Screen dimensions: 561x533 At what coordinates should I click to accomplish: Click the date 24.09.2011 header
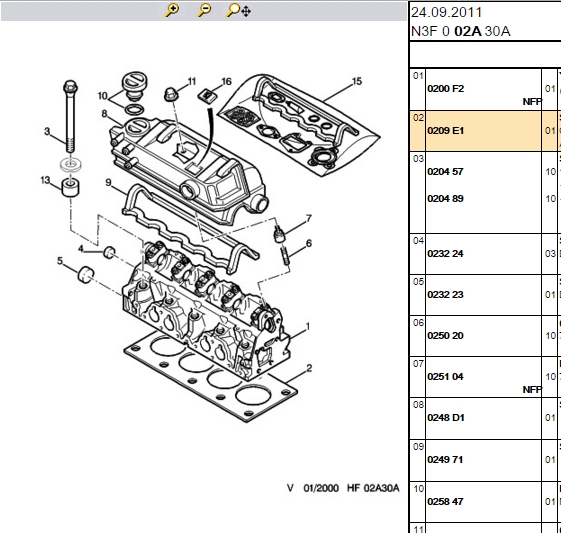(447, 13)
